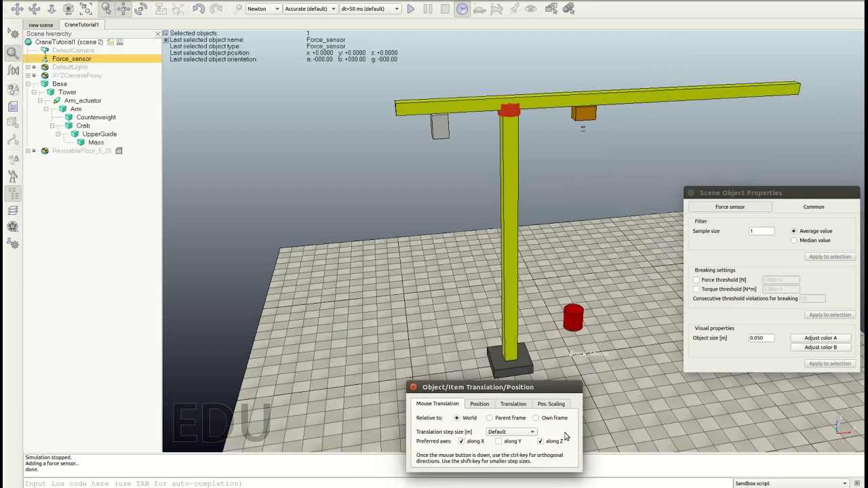Open the 'Position' tab in translation dialog
Viewport: 868px width, 488px height.
tap(479, 404)
